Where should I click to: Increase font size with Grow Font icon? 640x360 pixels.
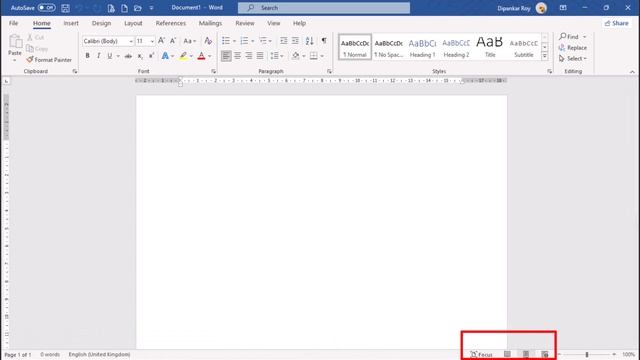click(x=161, y=40)
